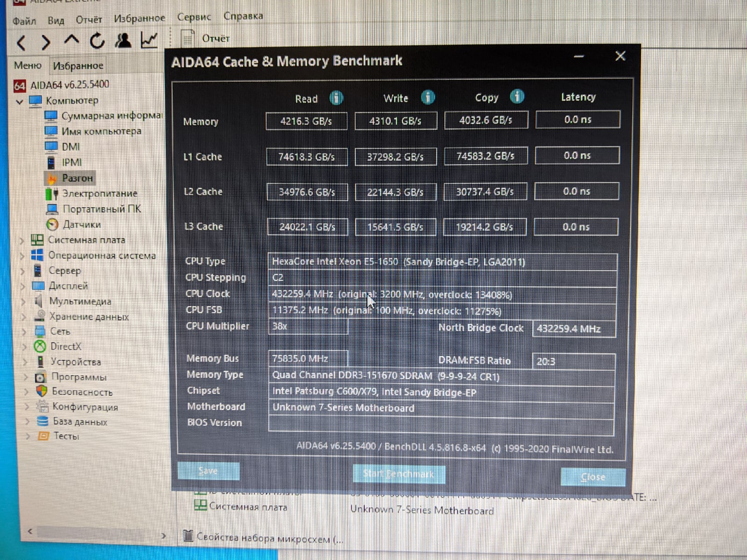747x560 pixels.
Task: Click Свойства набора микросхем row at bottom
Action: point(264,538)
